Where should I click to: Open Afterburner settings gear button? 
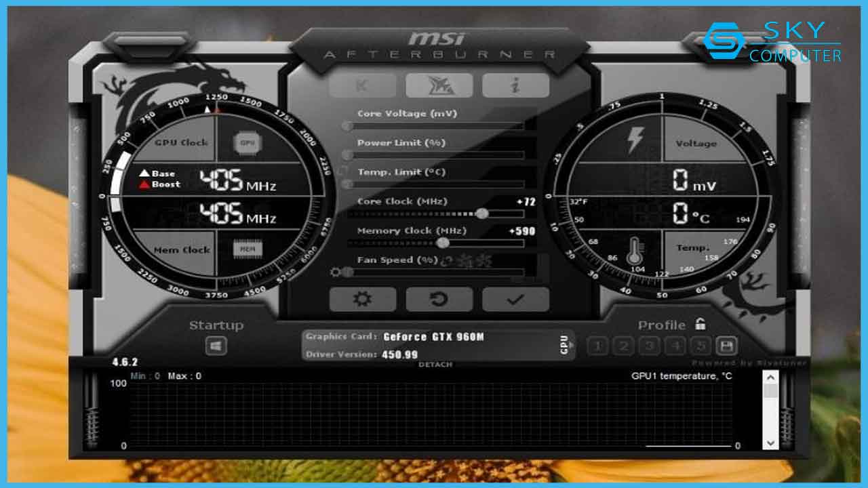pos(363,299)
